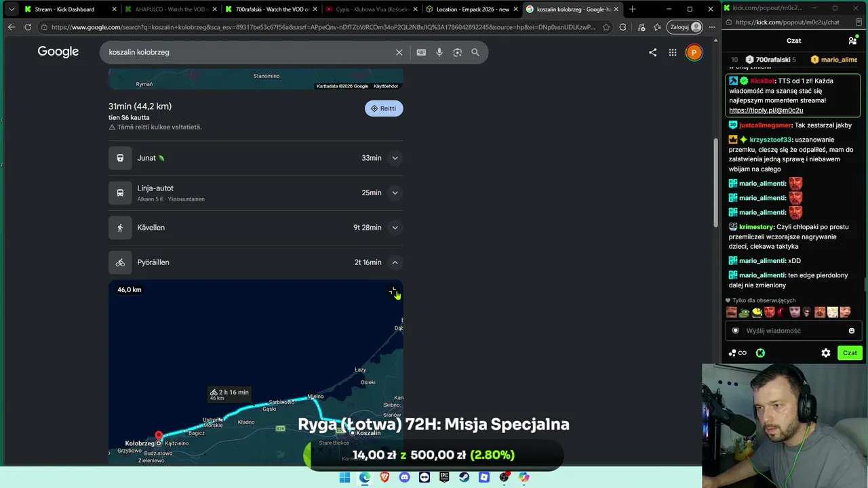Submit search with the magnifying glass icon

475,52
